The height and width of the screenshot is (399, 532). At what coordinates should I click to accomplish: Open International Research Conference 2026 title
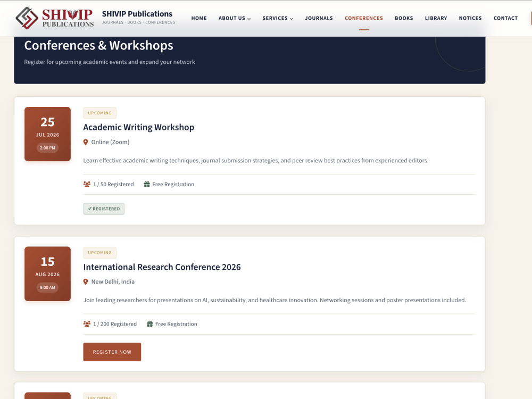tap(162, 268)
